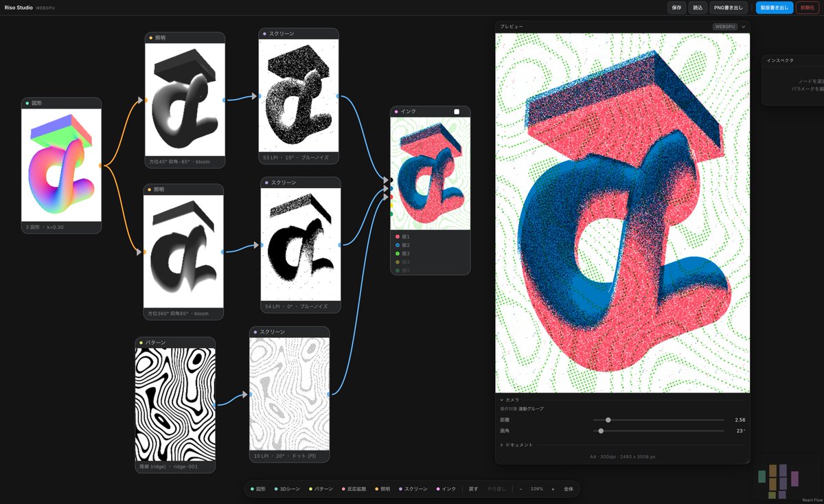Click the black input port on インク node
This screenshot has height=504, width=824.
point(391,180)
